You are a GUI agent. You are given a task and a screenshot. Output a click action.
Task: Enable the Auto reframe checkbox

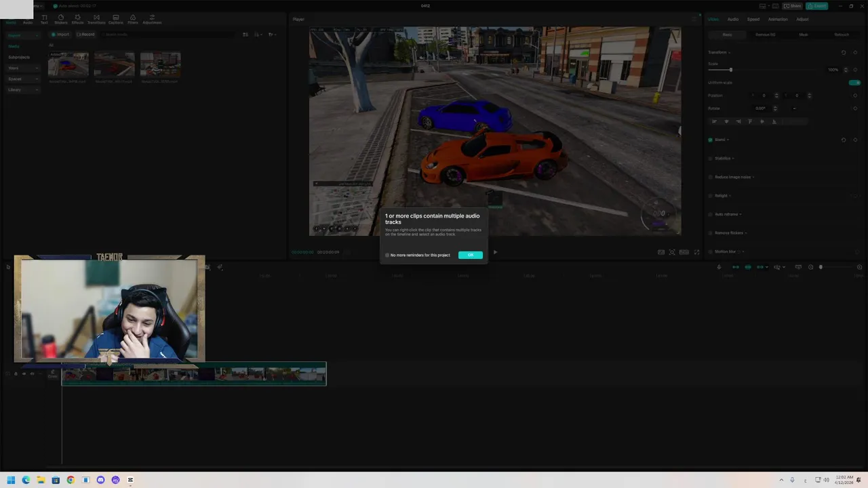click(711, 214)
